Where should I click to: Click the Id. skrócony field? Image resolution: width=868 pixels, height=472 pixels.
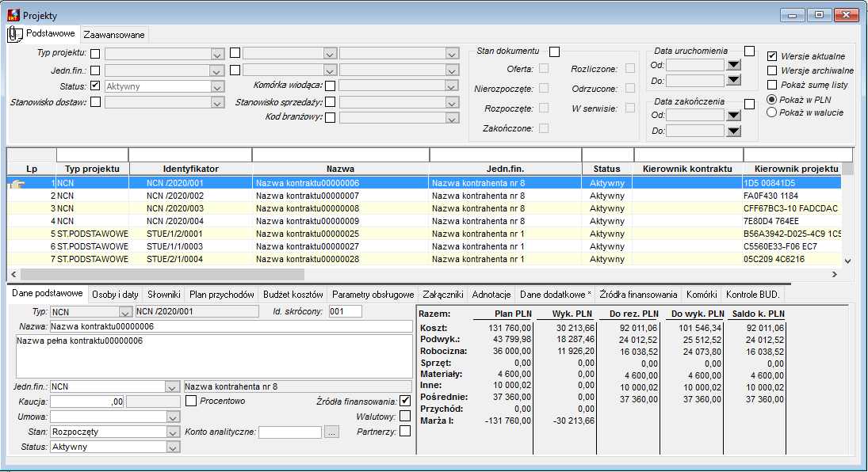pyautogui.click(x=345, y=311)
